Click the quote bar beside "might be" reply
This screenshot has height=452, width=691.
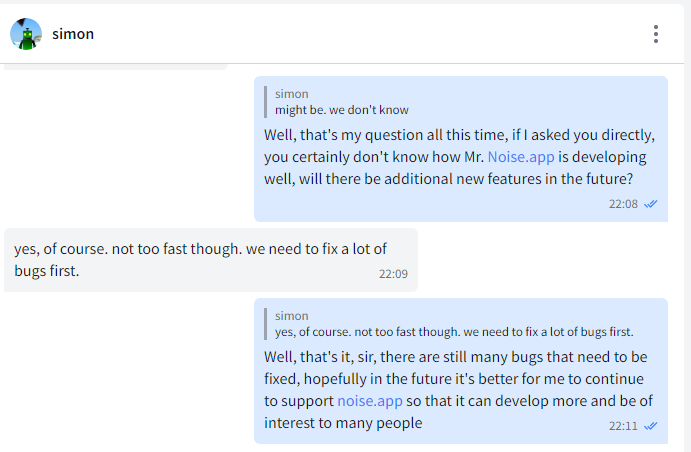click(x=265, y=102)
